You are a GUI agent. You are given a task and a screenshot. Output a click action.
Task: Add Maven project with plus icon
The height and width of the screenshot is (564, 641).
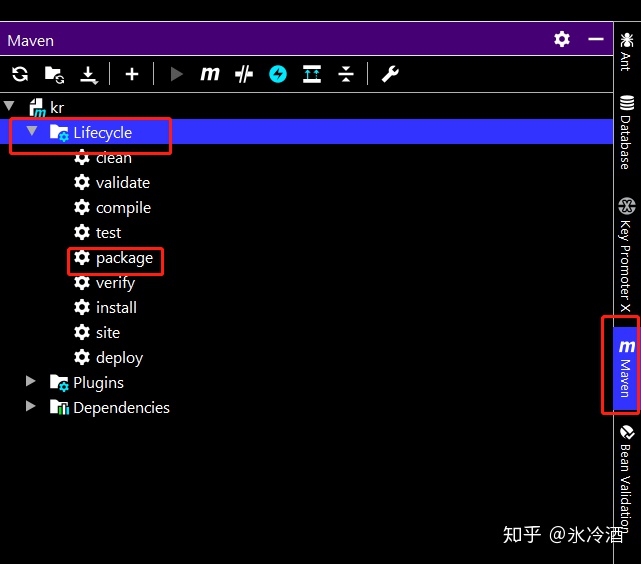(132, 74)
